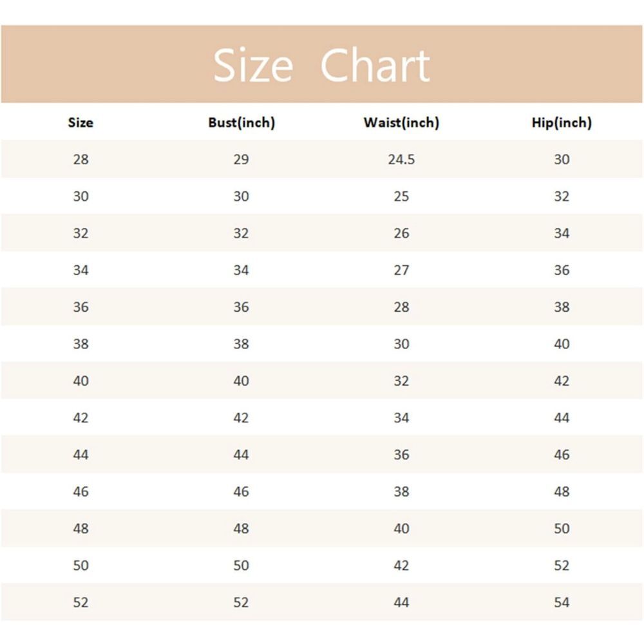Select bust value 46 in size 46 row
Screen dimensions: 644x644
coord(241,491)
